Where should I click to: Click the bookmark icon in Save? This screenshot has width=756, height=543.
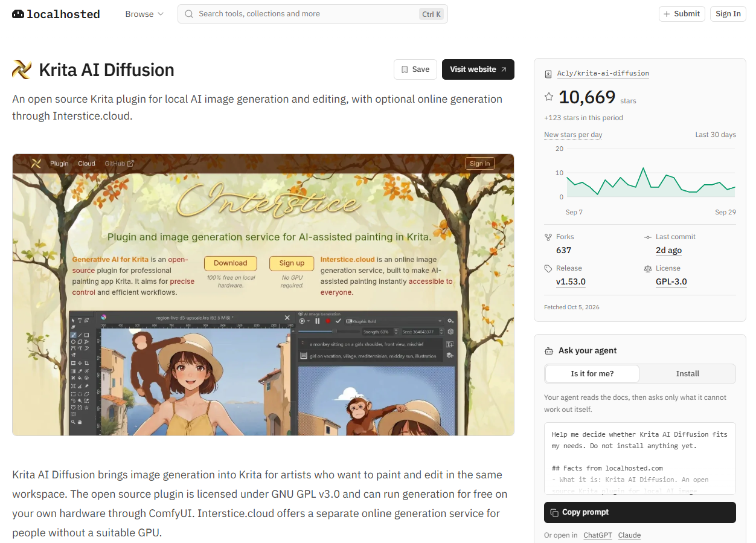(405, 69)
